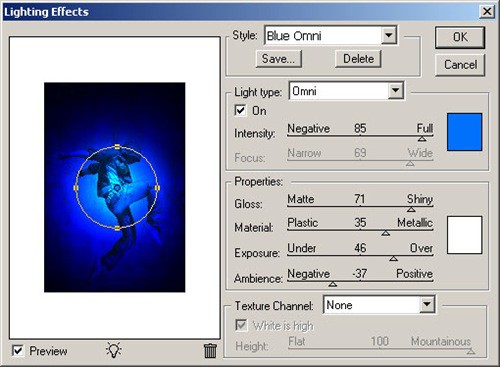Click the right handle of the light circle
The image size is (500, 367).
click(157, 188)
